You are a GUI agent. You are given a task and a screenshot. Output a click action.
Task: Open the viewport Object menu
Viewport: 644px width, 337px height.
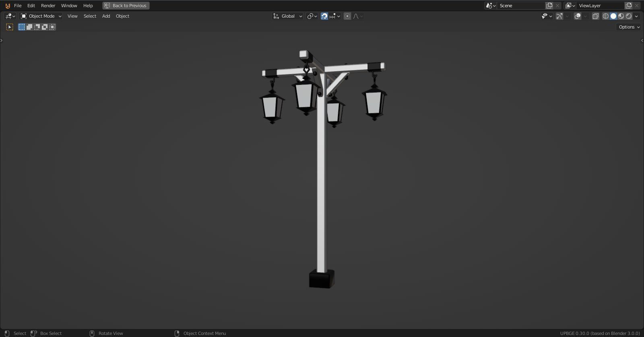(122, 16)
